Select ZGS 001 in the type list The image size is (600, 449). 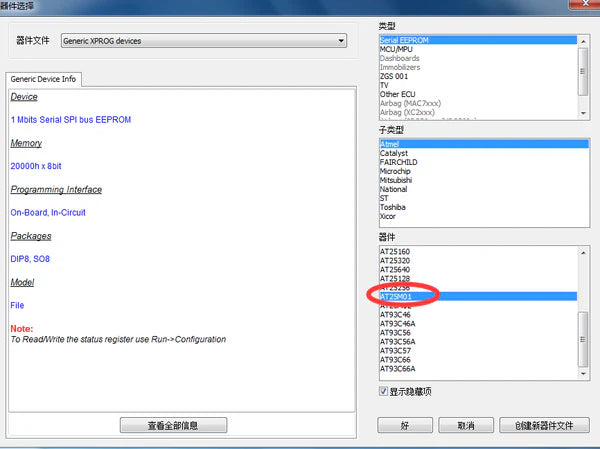pyautogui.click(x=394, y=76)
